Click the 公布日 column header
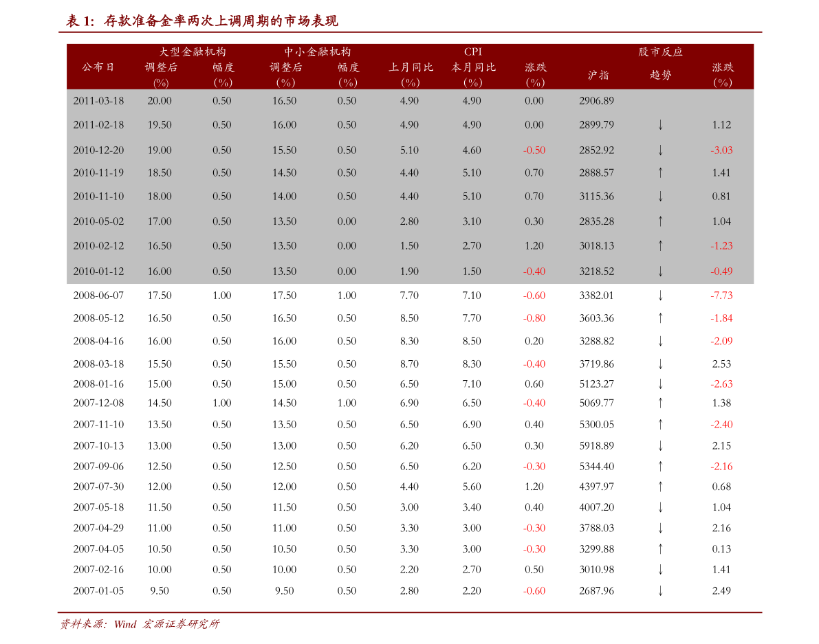Screen dimensions: 819x644 [x=98, y=67]
